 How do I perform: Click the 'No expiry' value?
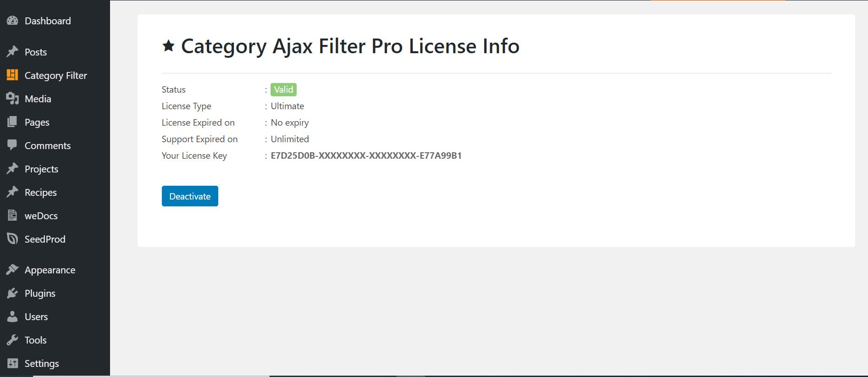(x=289, y=122)
